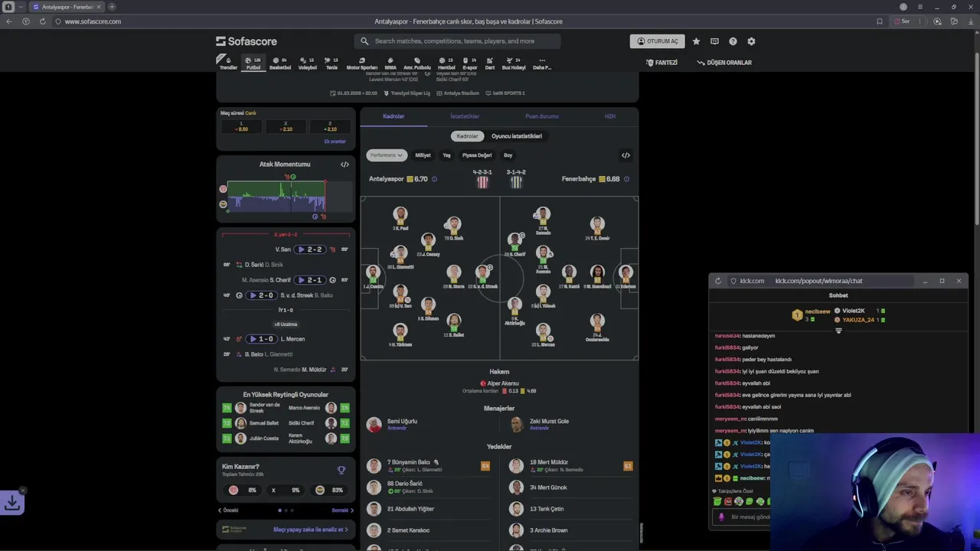Select the Voleybol sport category
This screenshot has width=980, height=551.
coord(307,63)
